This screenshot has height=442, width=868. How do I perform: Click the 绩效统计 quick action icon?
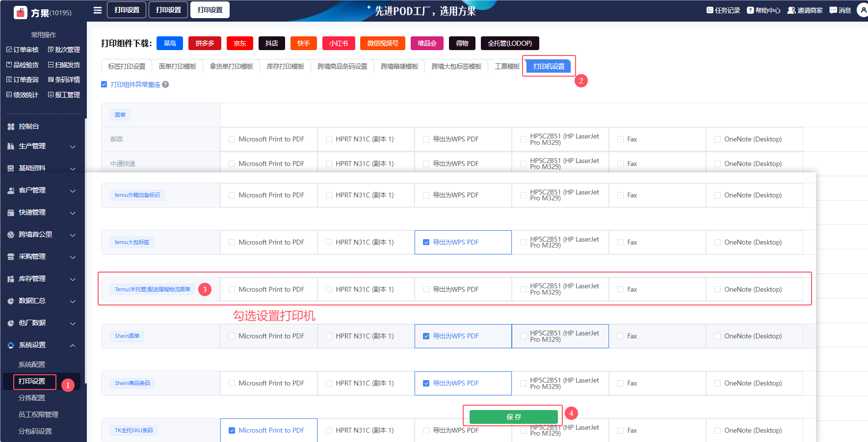(9, 95)
